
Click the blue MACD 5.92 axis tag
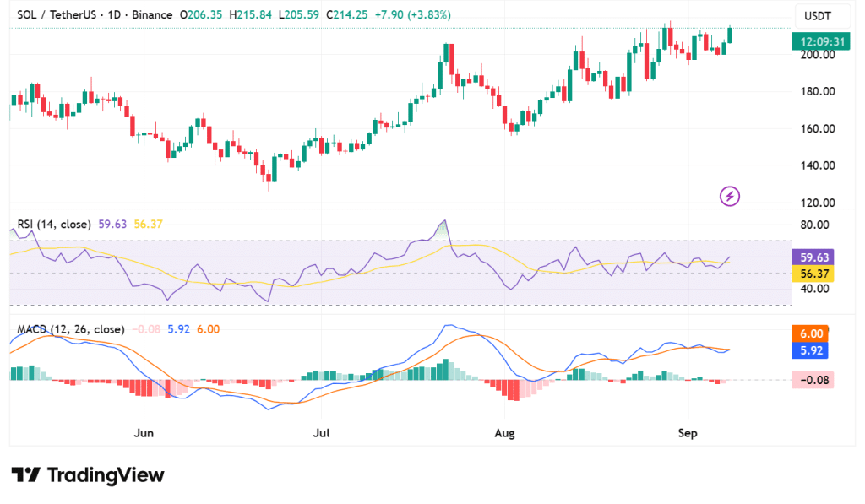click(x=813, y=350)
